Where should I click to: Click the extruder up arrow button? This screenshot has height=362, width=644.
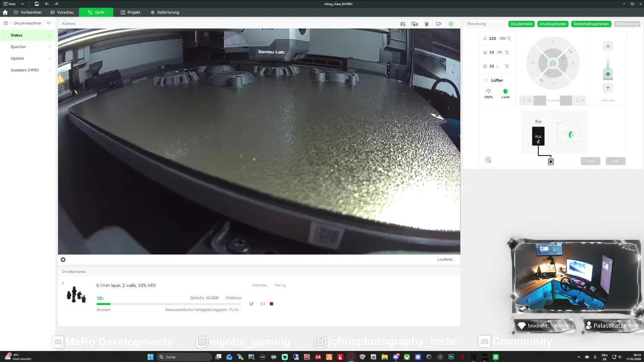click(608, 46)
